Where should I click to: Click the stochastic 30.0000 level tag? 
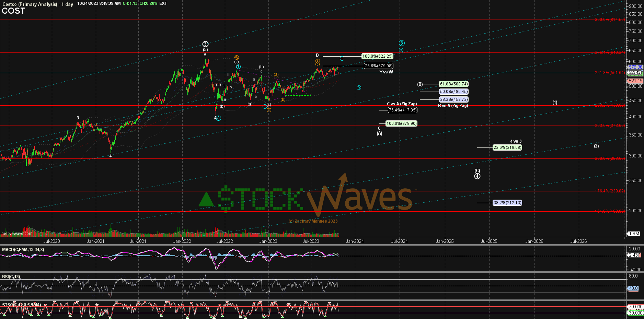pyautogui.click(x=635, y=313)
